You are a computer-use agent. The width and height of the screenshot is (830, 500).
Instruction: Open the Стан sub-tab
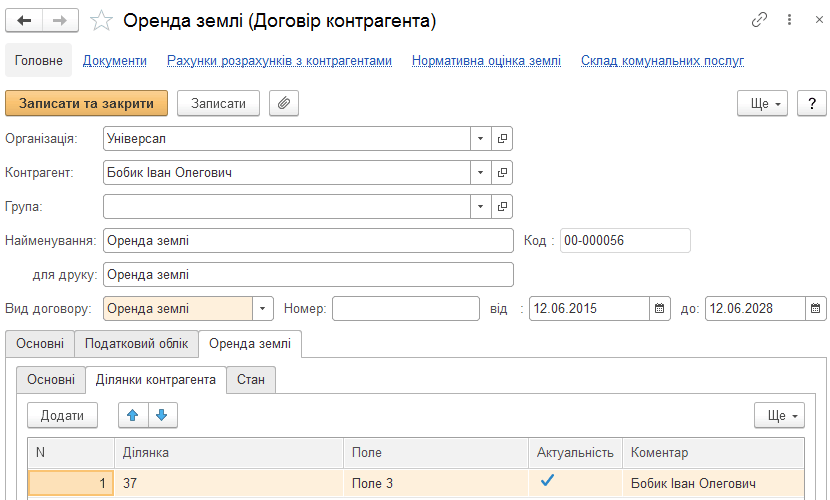coord(251,380)
